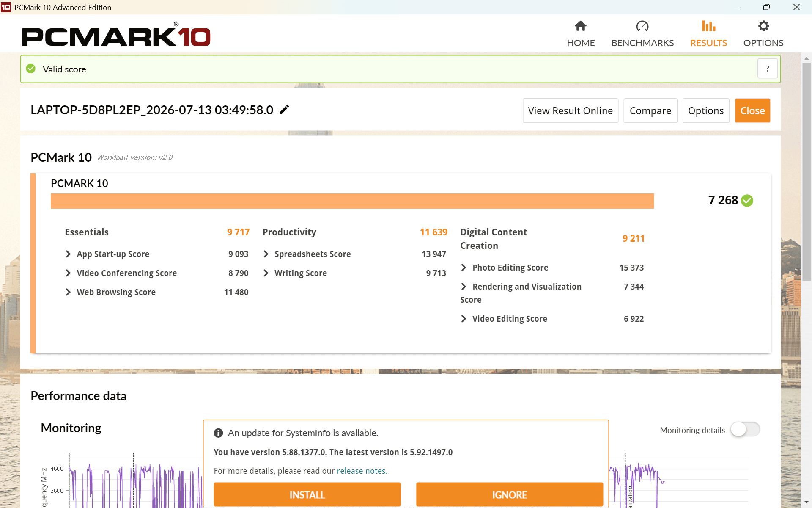Expand Writing Score details
The height and width of the screenshot is (508, 812).
266,273
